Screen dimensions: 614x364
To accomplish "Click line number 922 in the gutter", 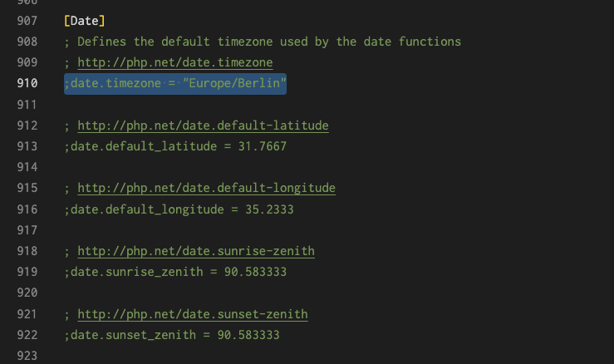I will 27,335.
